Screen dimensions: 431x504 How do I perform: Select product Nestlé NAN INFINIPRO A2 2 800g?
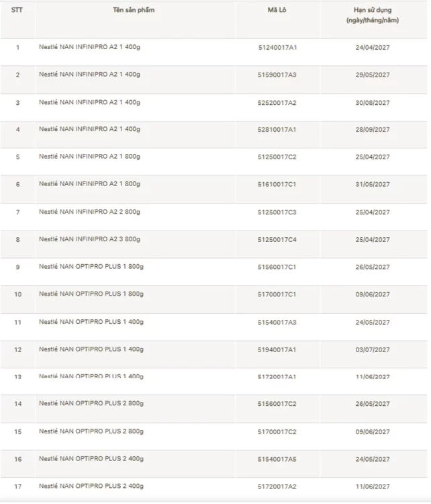[89, 212]
